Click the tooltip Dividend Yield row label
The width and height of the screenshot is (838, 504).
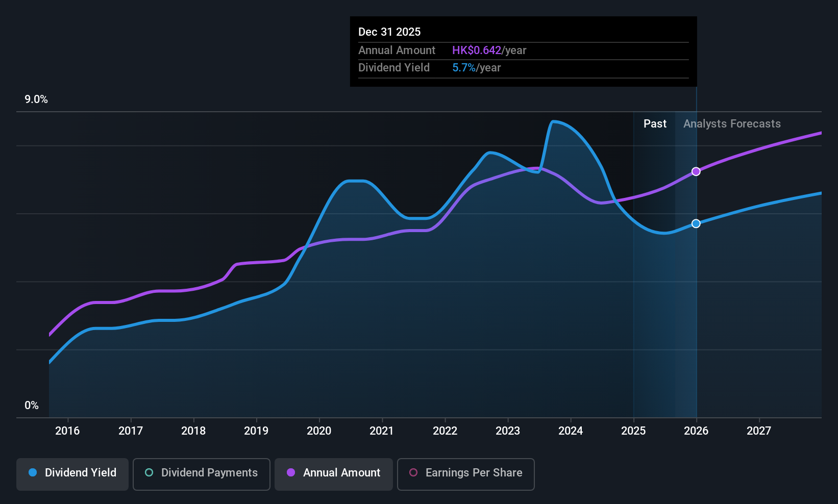click(394, 68)
